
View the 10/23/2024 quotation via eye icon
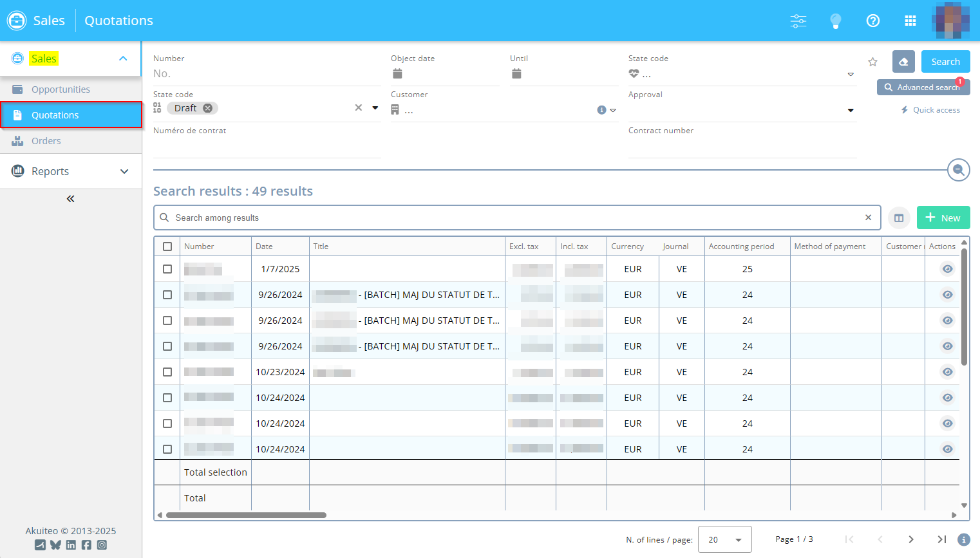947,372
